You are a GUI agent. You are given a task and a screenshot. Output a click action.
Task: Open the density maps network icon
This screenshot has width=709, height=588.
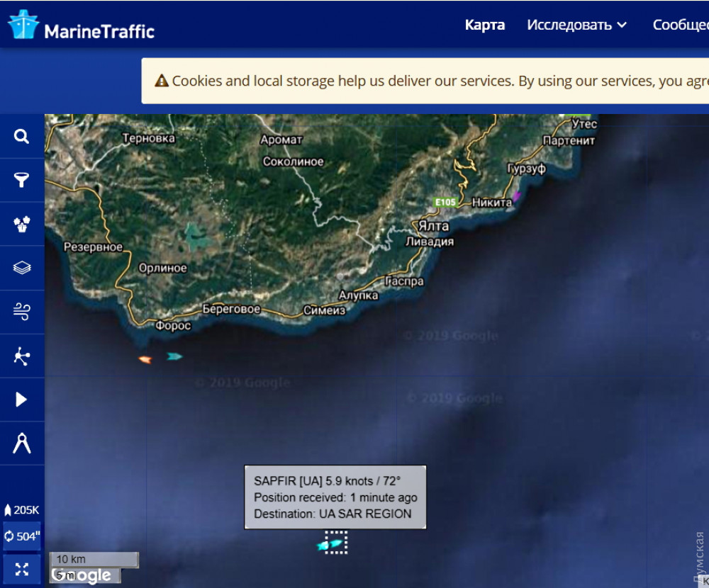click(x=22, y=356)
